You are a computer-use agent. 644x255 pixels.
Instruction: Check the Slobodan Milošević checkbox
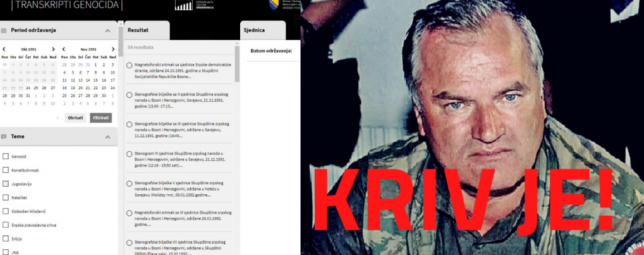[x=6, y=211]
